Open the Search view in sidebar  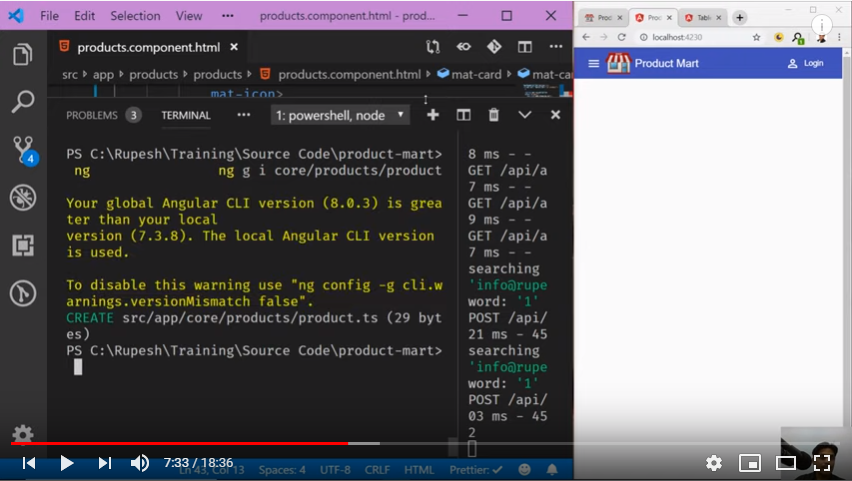(22, 101)
